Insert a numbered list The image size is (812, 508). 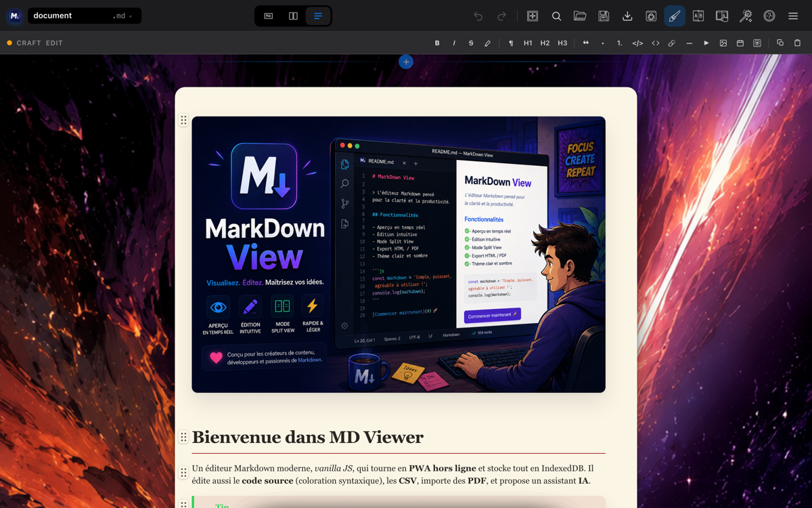pyautogui.click(x=619, y=43)
